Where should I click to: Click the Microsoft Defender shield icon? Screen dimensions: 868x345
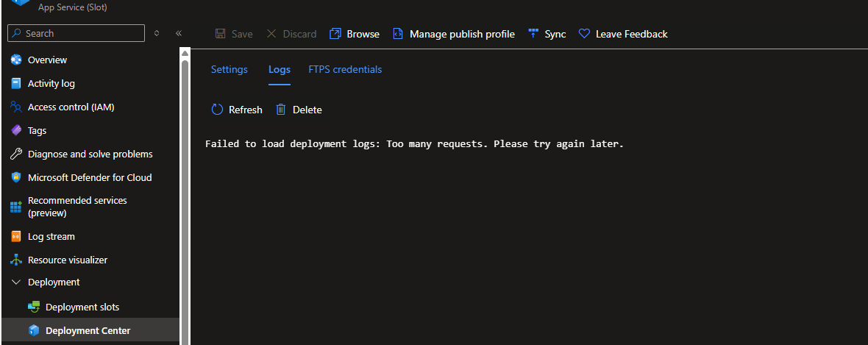16,178
